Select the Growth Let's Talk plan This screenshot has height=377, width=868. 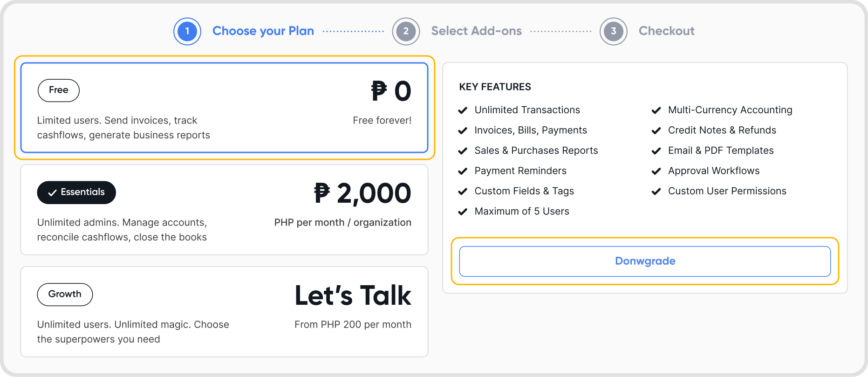[x=224, y=312]
